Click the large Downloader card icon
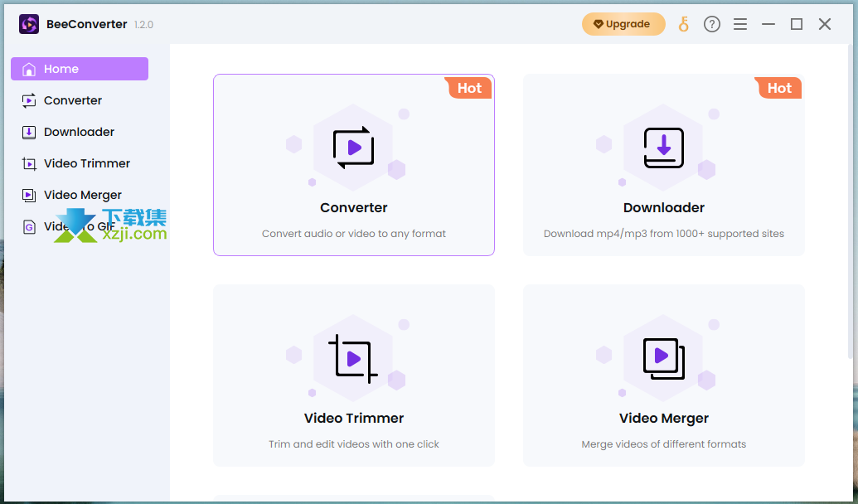 [x=664, y=148]
